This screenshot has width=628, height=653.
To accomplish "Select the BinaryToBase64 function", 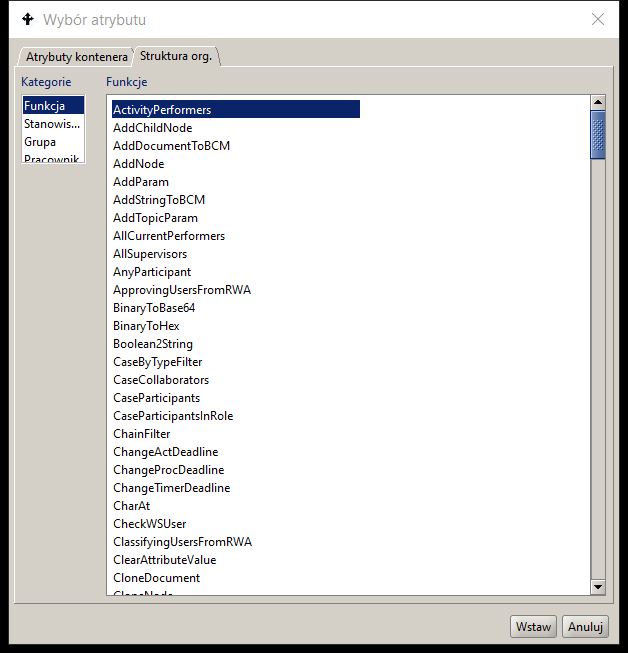I will pyautogui.click(x=154, y=308).
